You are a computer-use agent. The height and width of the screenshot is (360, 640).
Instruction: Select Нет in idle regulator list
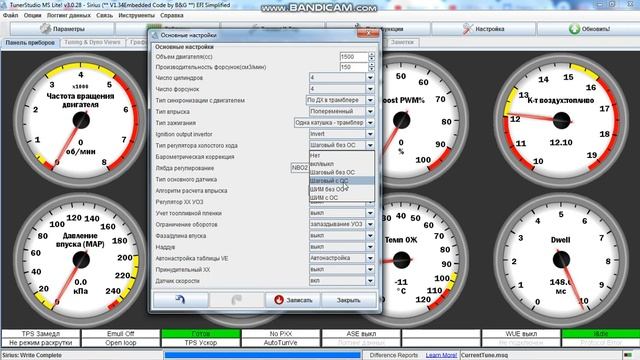pyautogui.click(x=342, y=156)
